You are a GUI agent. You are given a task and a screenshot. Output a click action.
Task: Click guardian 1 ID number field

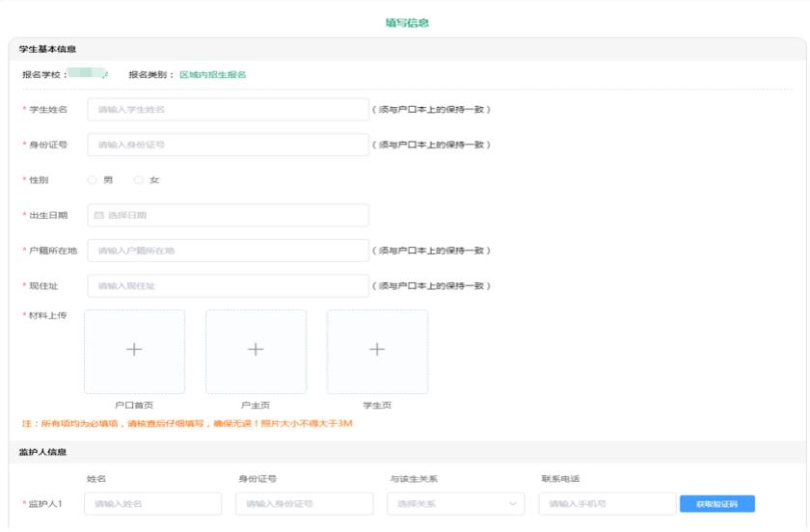click(x=305, y=504)
